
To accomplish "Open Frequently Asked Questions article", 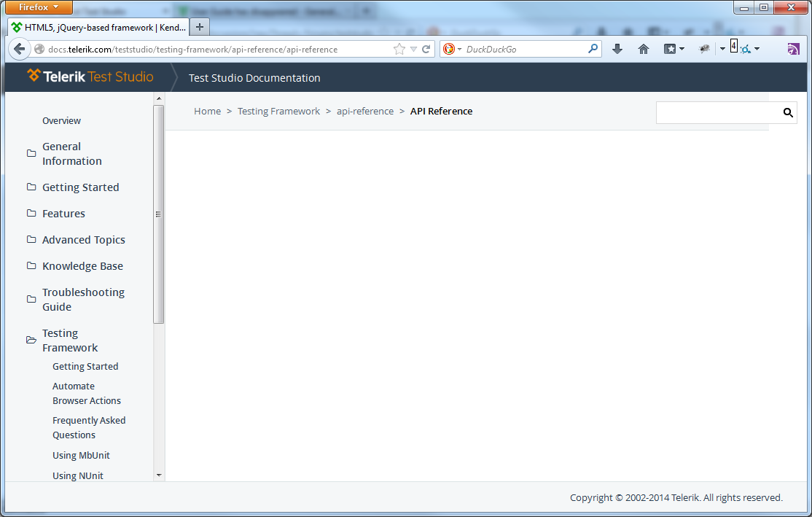I will 89,427.
